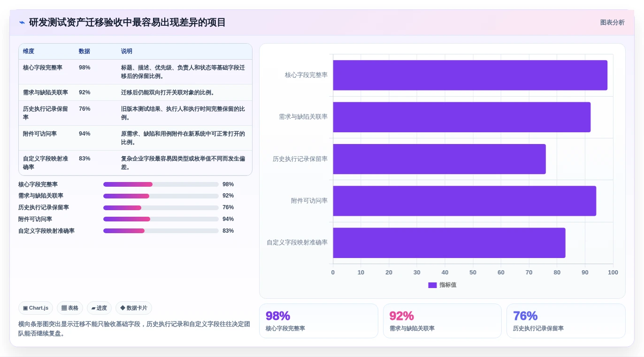Screen dimensions: 644x357
Task: Open the 98% 核心字段完整率 data card
Action: [x=319, y=321]
